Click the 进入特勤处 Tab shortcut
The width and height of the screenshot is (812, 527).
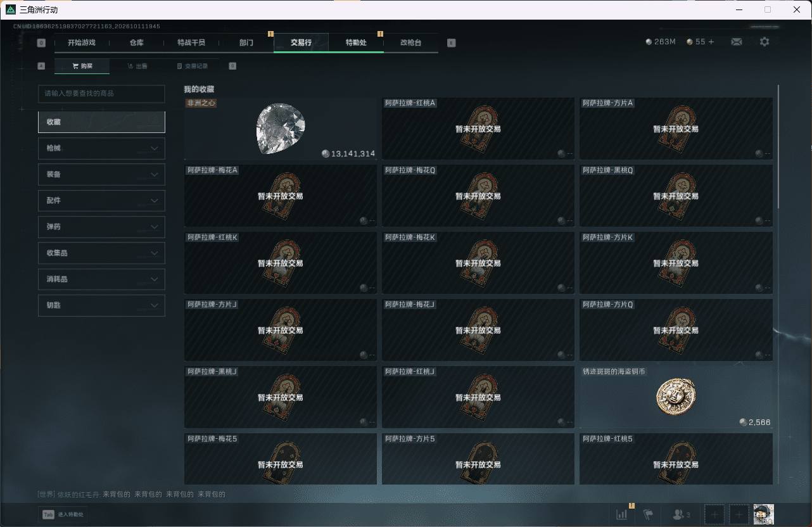63,514
